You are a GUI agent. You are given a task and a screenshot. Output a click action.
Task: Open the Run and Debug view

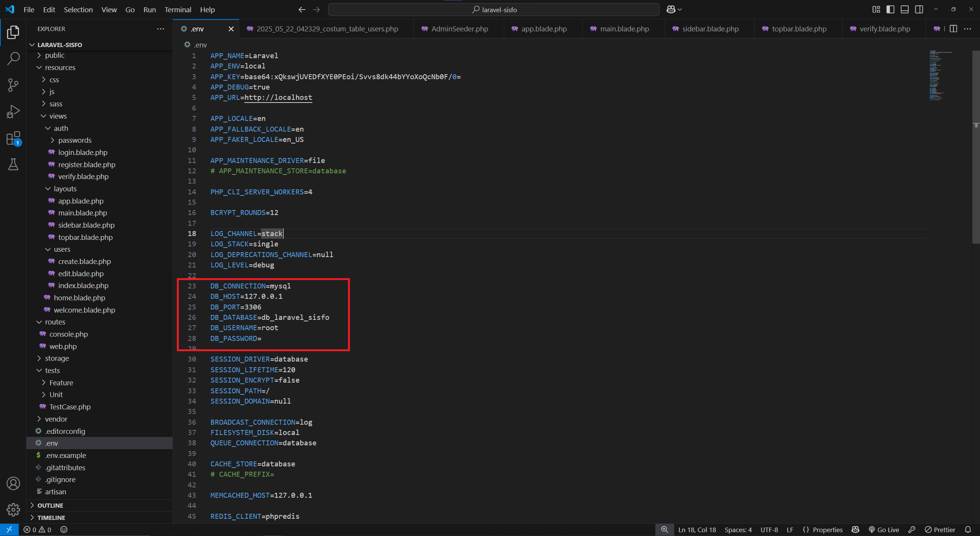13,111
